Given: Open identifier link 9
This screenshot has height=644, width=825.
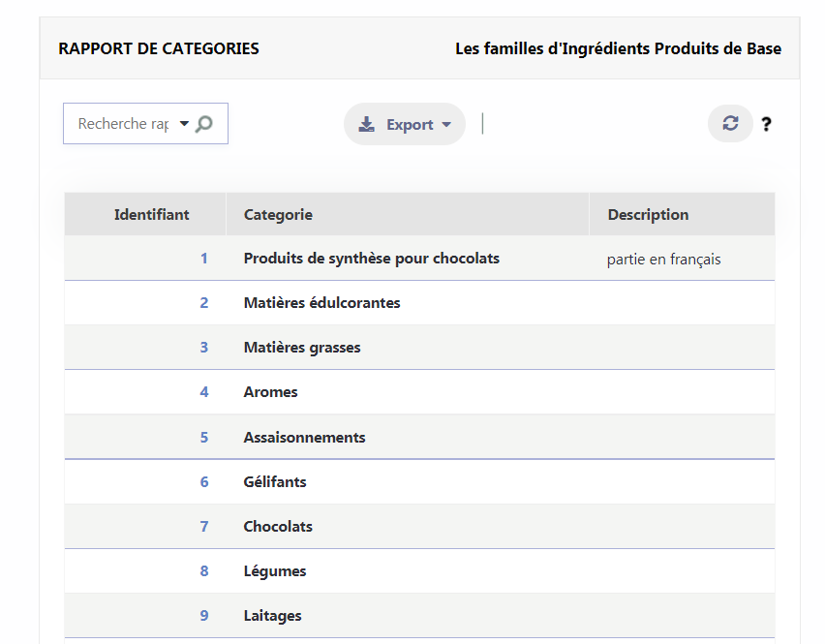Looking at the screenshot, I should 203,616.
